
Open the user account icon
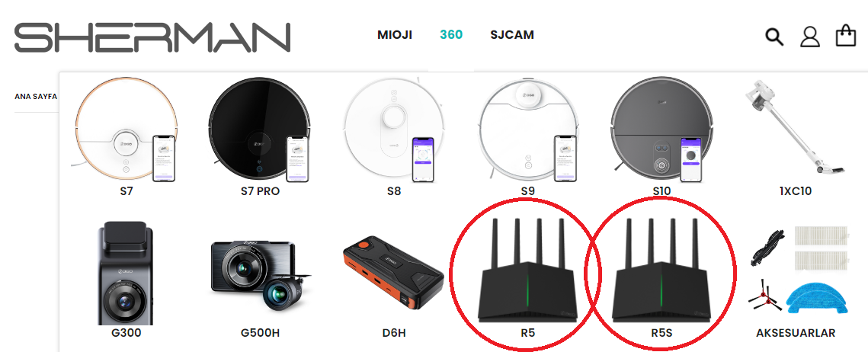[810, 37]
